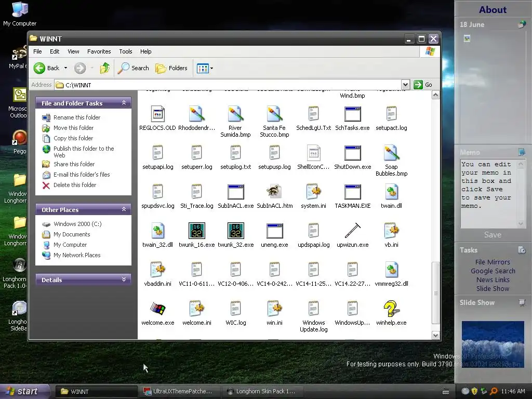Screen dimensions: 532x399
Task: Toggle the Folders pane button
Action: coord(171,68)
